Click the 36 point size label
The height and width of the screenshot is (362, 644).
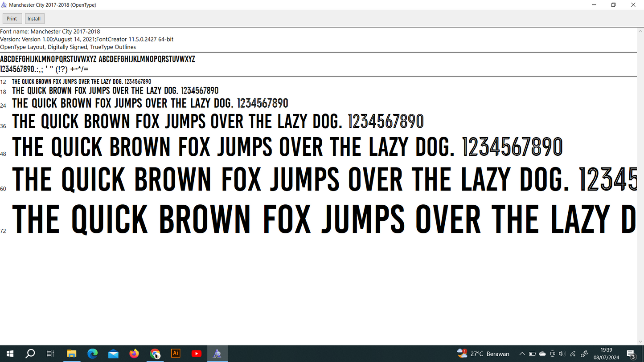(3, 126)
